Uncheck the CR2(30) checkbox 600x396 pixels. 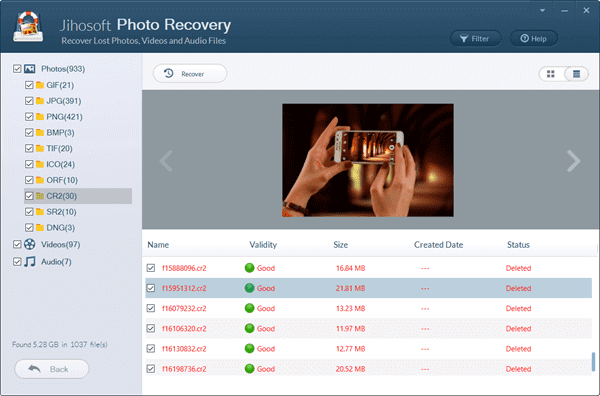[29, 196]
